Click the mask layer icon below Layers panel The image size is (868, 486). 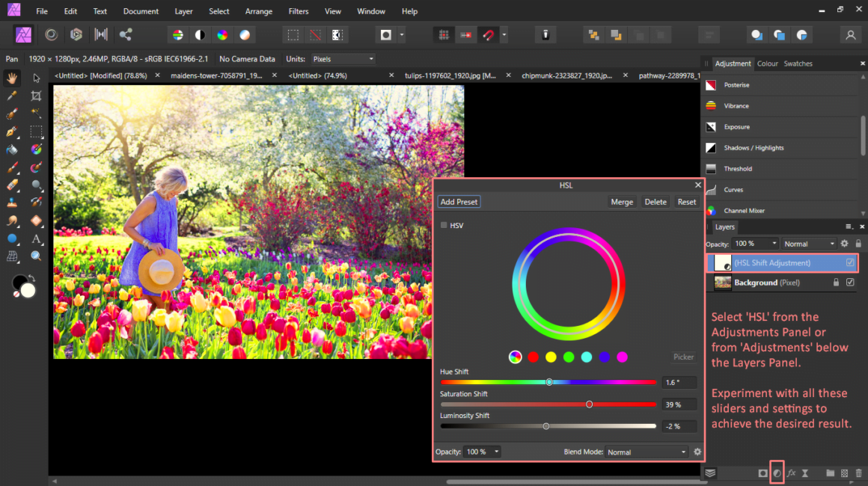(x=763, y=473)
